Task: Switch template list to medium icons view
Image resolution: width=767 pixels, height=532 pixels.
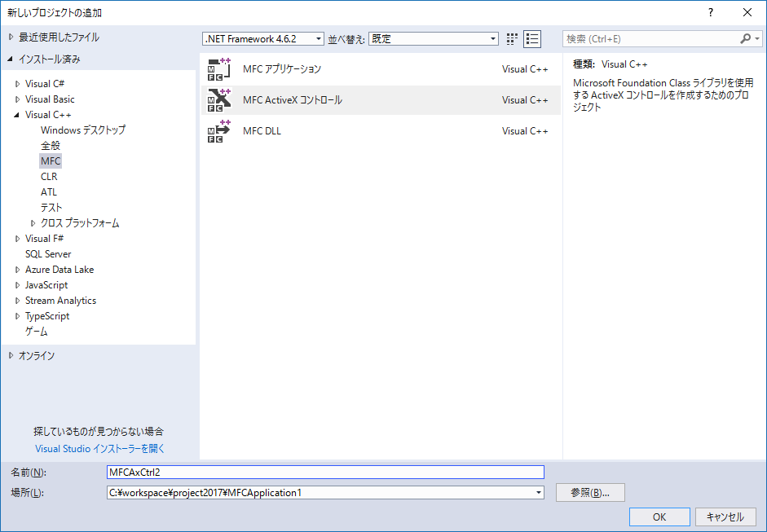Action: tap(511, 38)
